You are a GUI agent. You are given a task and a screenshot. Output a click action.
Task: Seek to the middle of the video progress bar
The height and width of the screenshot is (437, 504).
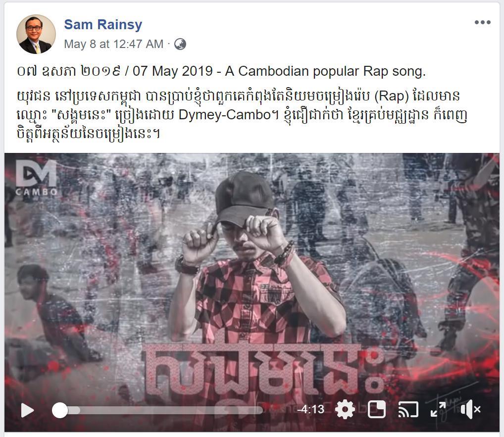tap(157, 410)
